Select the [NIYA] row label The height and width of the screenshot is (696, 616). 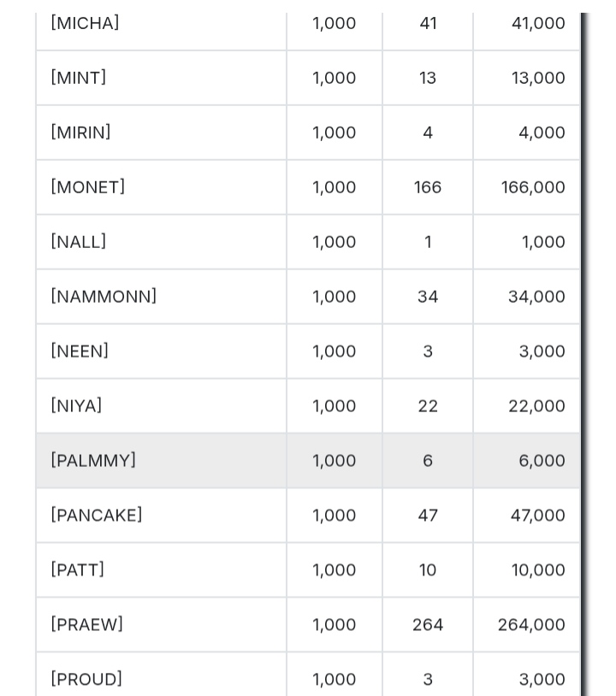tap(76, 406)
